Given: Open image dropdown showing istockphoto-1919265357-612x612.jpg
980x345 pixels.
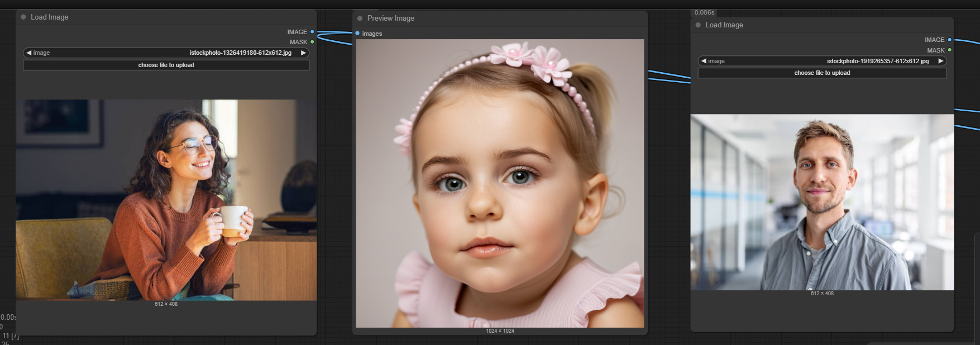Looking at the screenshot, I should click(x=822, y=61).
